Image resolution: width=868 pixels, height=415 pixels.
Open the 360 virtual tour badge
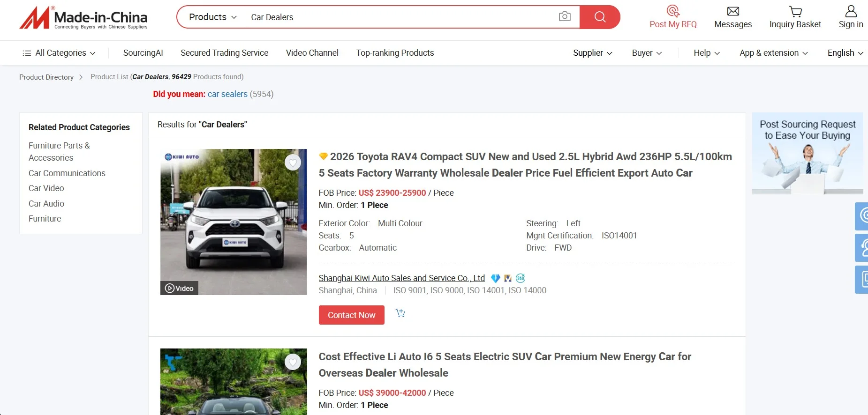coord(521,278)
